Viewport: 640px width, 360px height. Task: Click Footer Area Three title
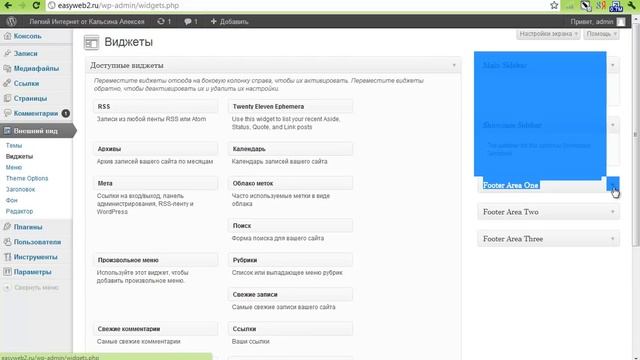[x=513, y=239]
